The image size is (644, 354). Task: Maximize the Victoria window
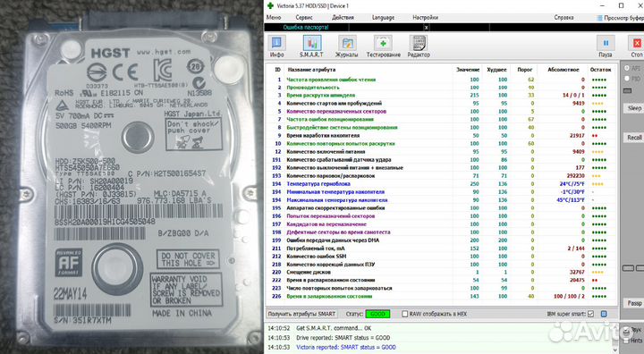pyautogui.click(x=622, y=5)
